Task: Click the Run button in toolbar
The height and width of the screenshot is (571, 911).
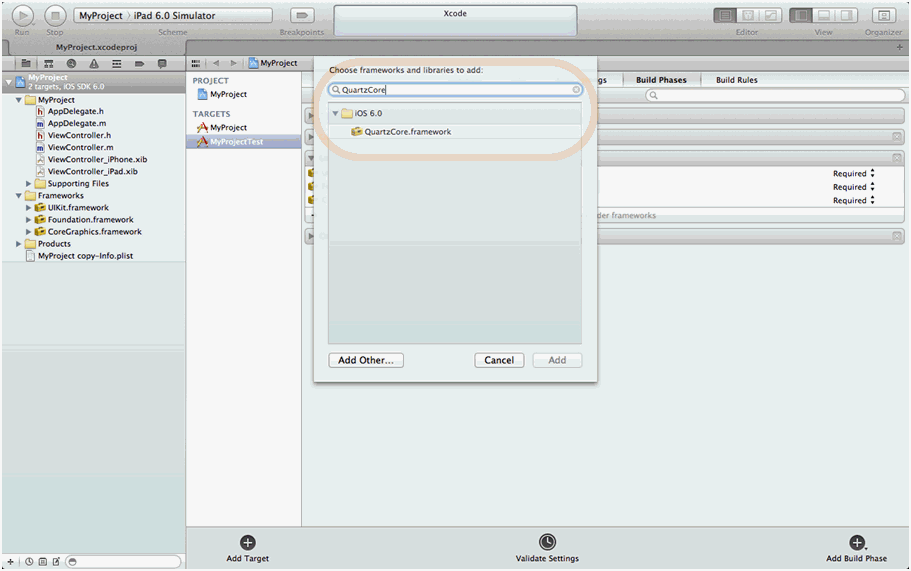Action: coord(22,16)
